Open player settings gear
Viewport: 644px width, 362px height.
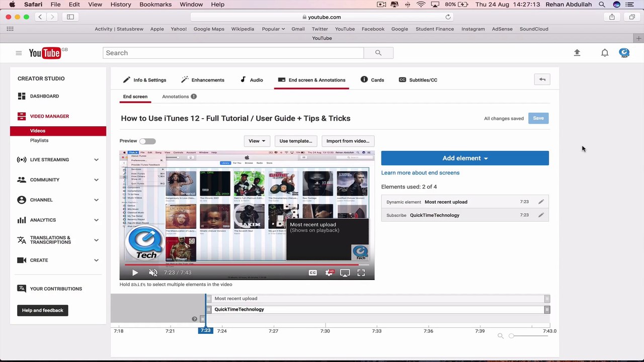(x=329, y=273)
